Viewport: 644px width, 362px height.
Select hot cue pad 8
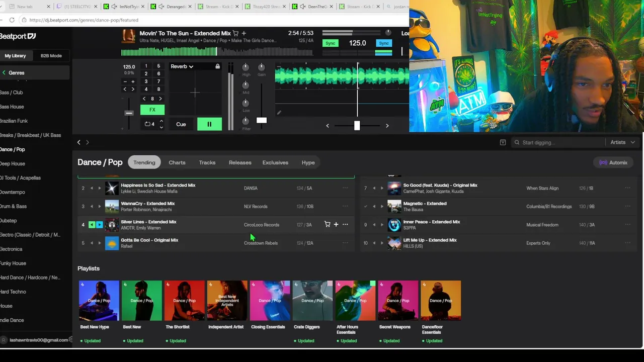pos(158,89)
